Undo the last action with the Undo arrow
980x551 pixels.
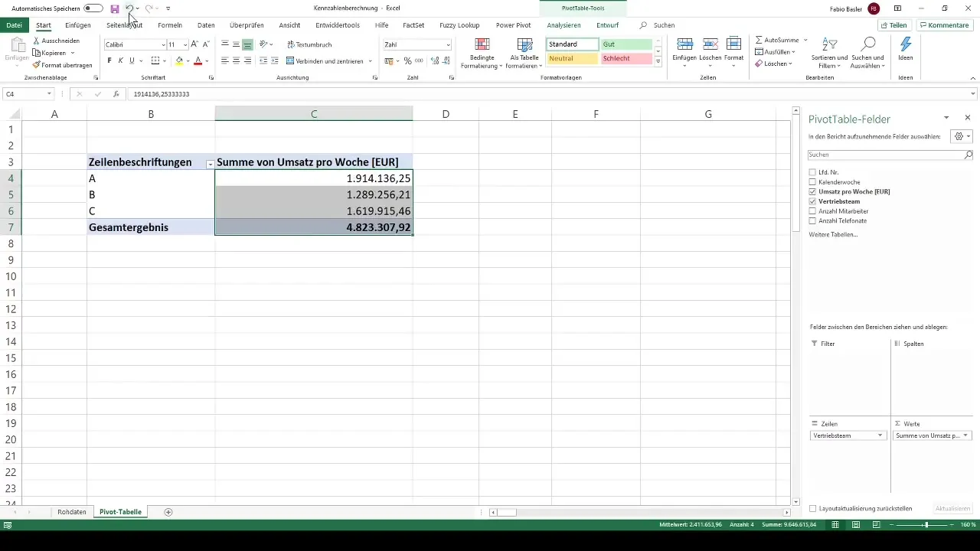pyautogui.click(x=129, y=8)
